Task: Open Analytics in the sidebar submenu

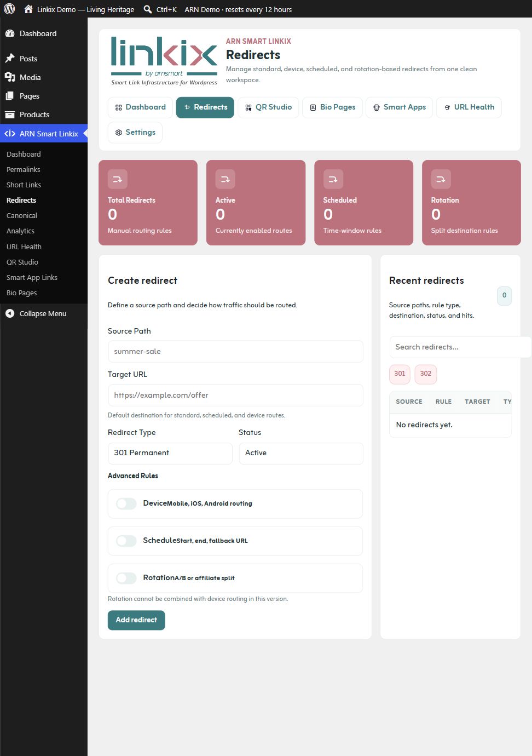Action: 20,231
